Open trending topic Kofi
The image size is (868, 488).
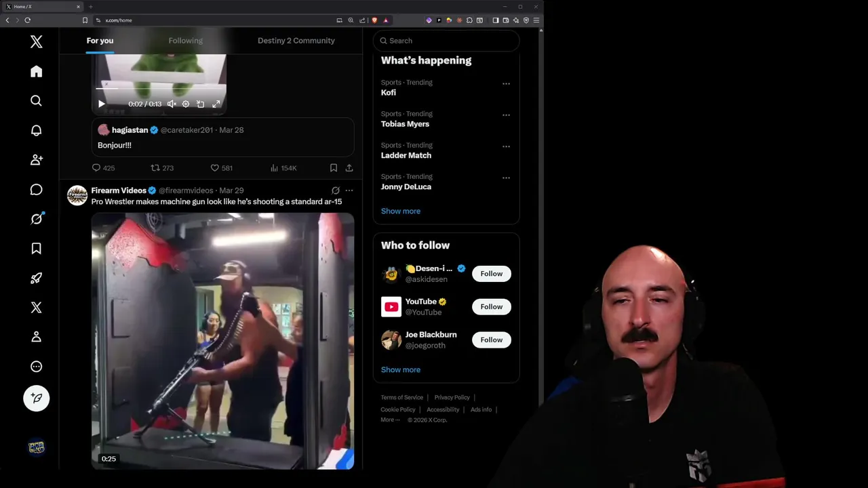click(x=389, y=93)
